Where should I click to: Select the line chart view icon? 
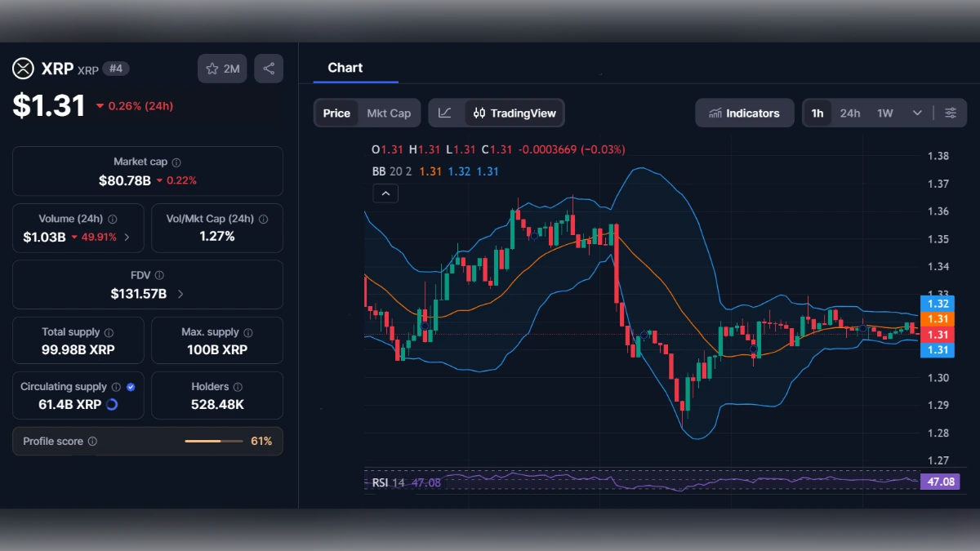[446, 113]
